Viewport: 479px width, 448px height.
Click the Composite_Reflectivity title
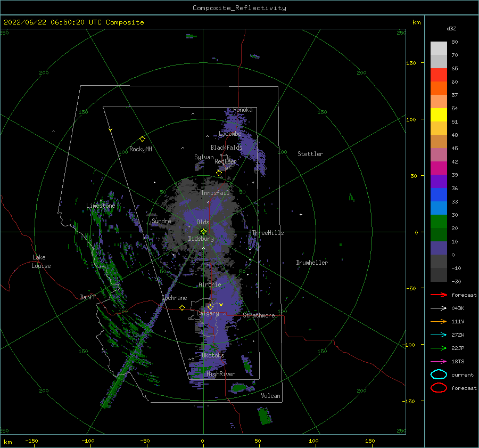[x=240, y=8]
